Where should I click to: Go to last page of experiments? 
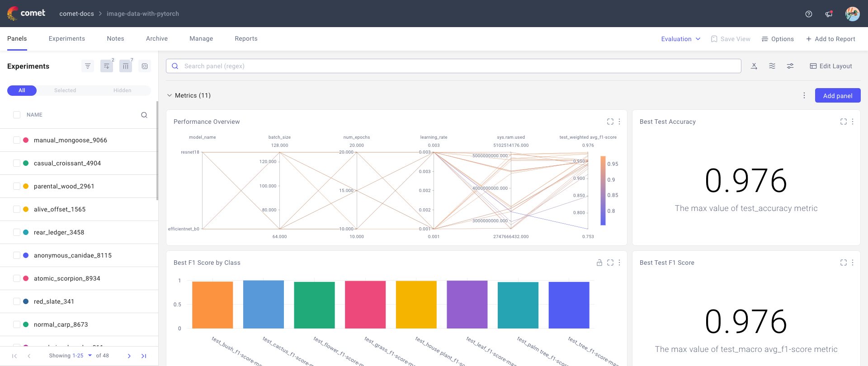point(144,356)
